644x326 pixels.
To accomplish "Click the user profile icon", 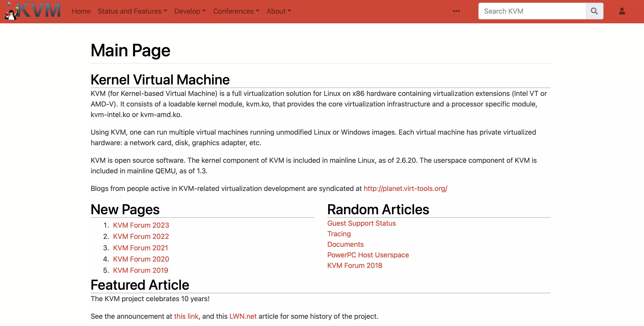I will pos(622,11).
